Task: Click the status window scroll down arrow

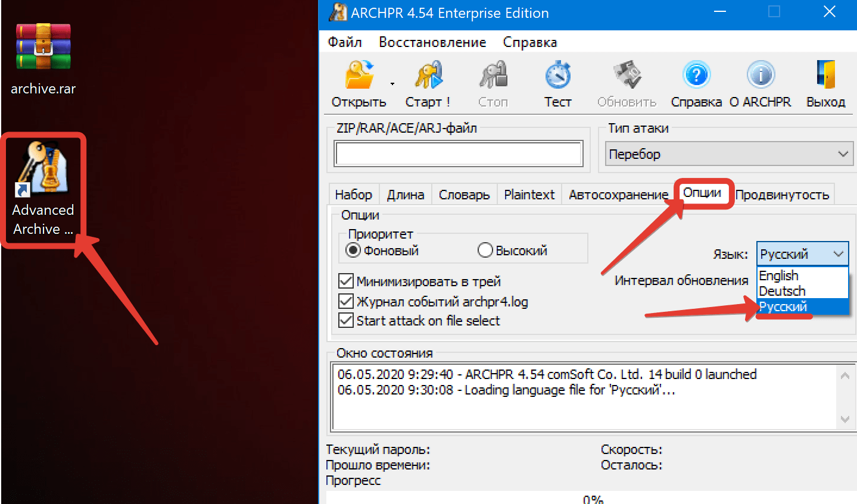Action: click(x=844, y=419)
